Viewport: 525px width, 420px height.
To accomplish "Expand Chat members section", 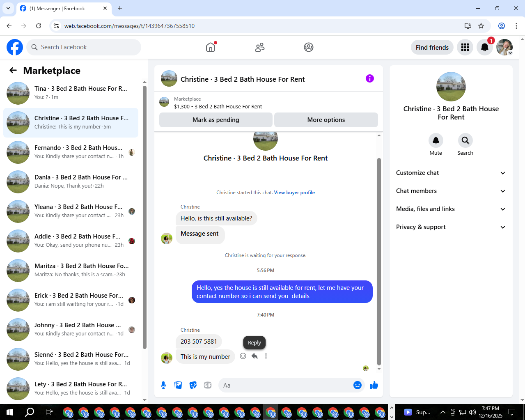I will (x=451, y=191).
